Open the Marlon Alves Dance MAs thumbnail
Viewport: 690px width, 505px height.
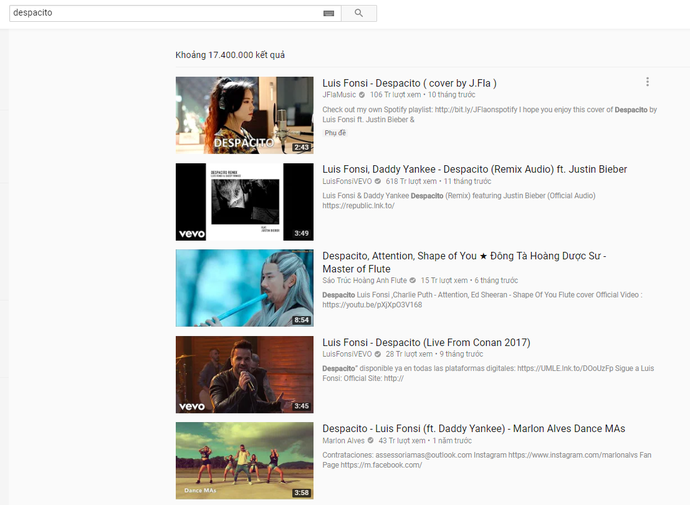(245, 461)
